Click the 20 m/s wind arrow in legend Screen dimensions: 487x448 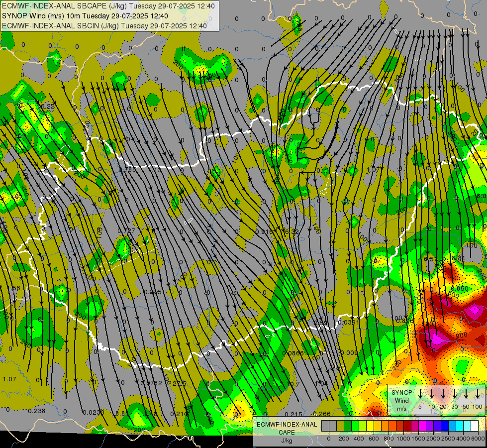(443, 394)
